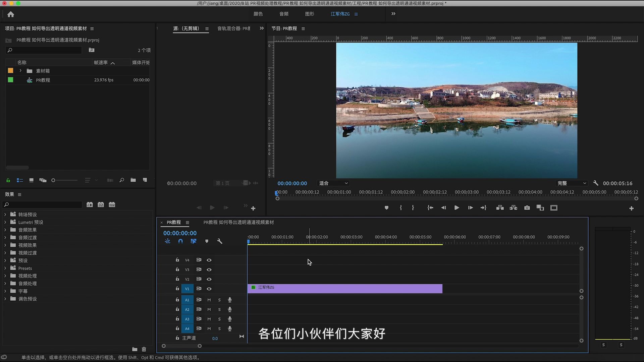644x362 pixels.
Task: Click the voice-over record microphone on track A1
Action: coord(229,300)
